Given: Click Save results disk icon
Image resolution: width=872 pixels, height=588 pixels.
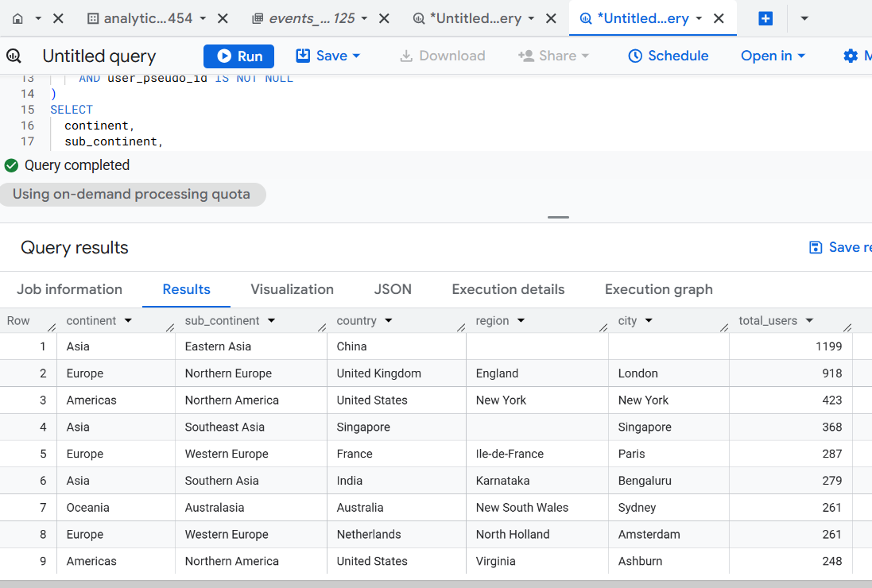Looking at the screenshot, I should click(x=815, y=247).
